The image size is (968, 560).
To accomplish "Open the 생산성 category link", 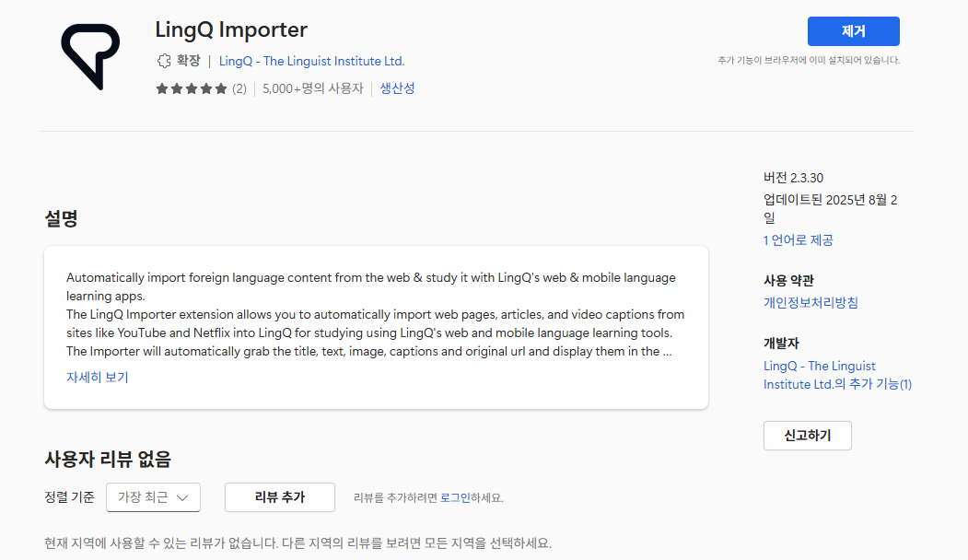I will click(397, 88).
